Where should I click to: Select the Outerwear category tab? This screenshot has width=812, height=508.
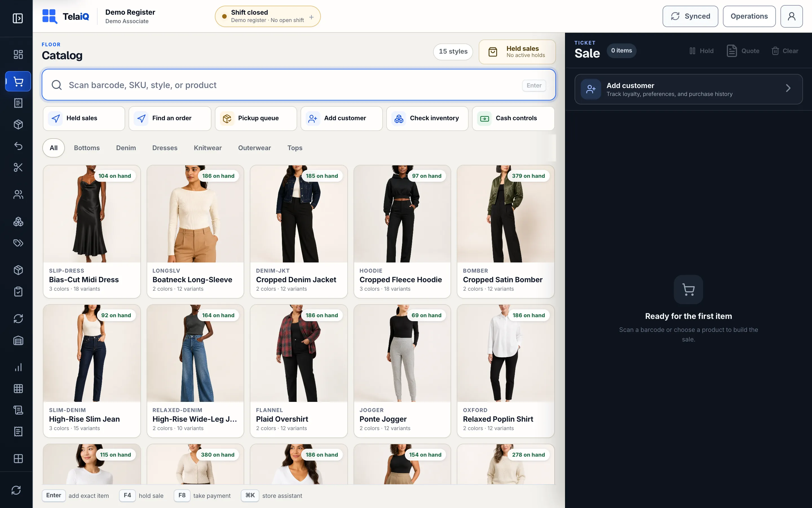(x=254, y=148)
